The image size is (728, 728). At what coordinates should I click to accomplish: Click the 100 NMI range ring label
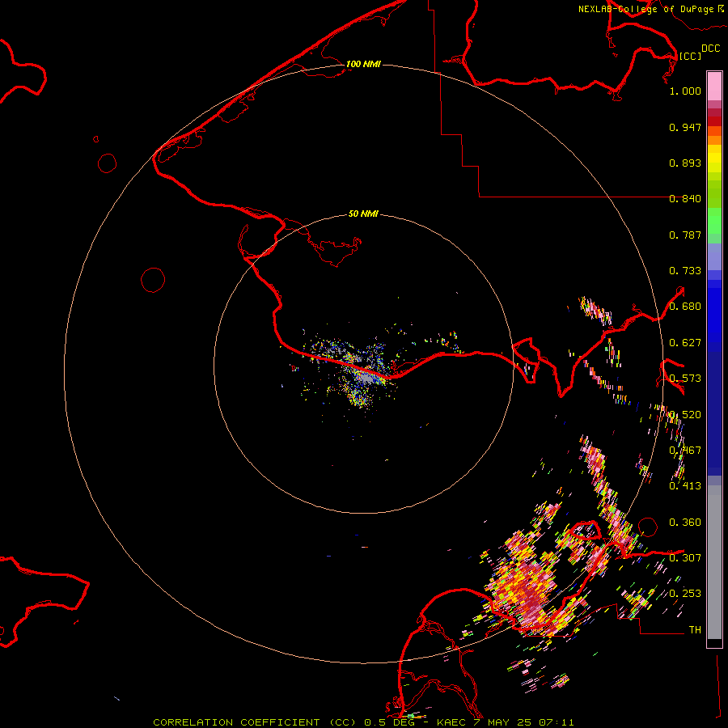tap(363, 64)
